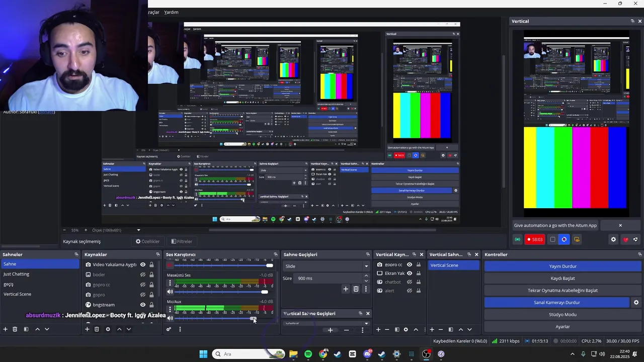Delete selected scene with Sahneler trash icon
The height and width of the screenshot is (362, 644).
pos(15,329)
